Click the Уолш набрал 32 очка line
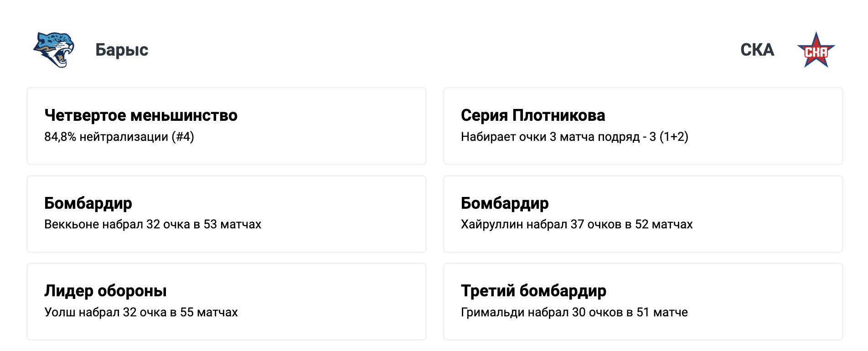 tap(141, 312)
